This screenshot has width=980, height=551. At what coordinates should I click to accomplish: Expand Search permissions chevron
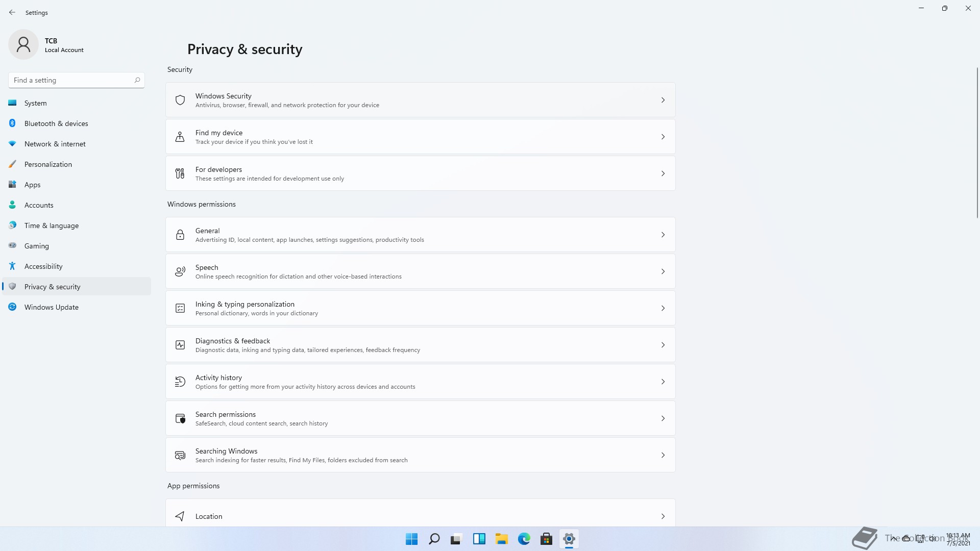663,418
